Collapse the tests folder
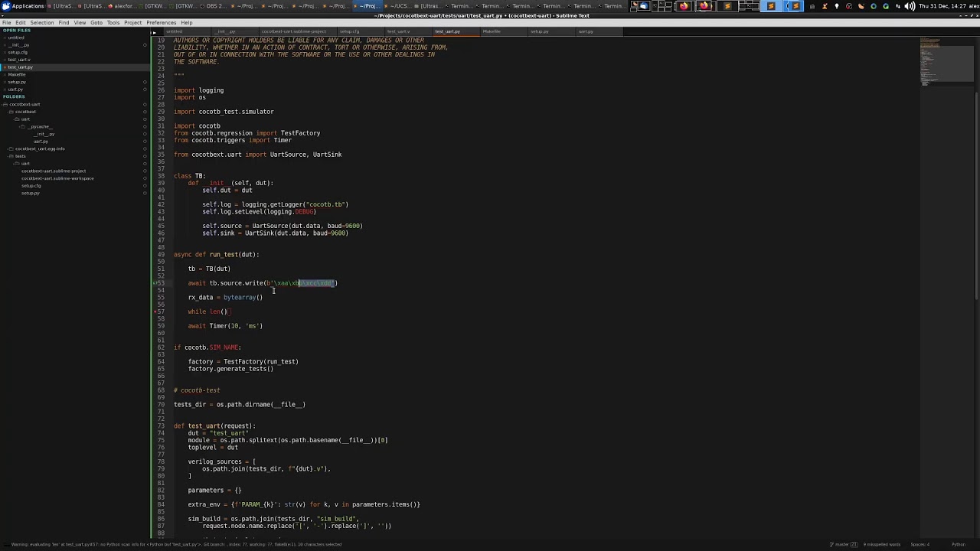The height and width of the screenshot is (551, 980). point(11,156)
